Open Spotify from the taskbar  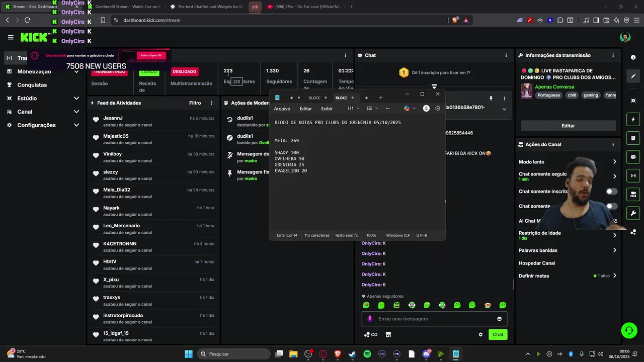[x=367, y=354]
